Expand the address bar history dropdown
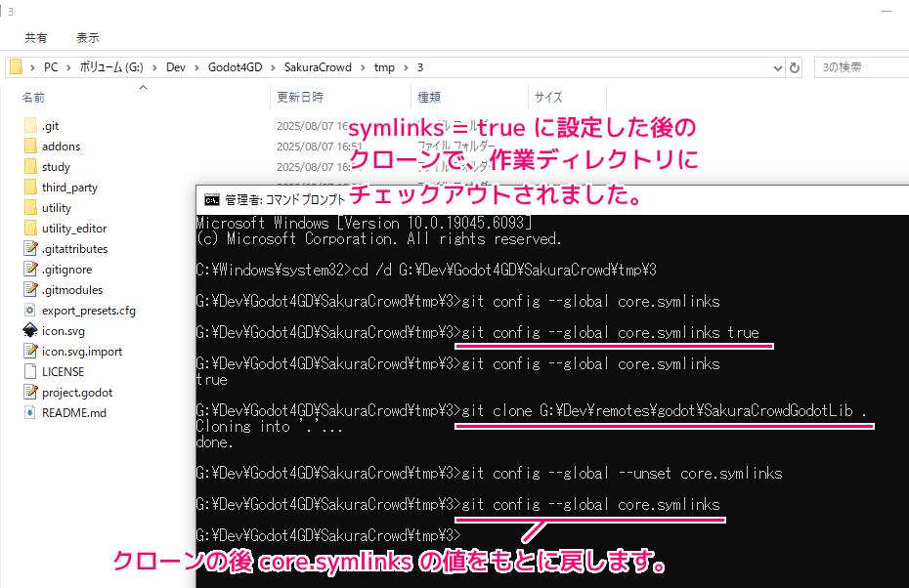The image size is (909, 588). coord(777,67)
